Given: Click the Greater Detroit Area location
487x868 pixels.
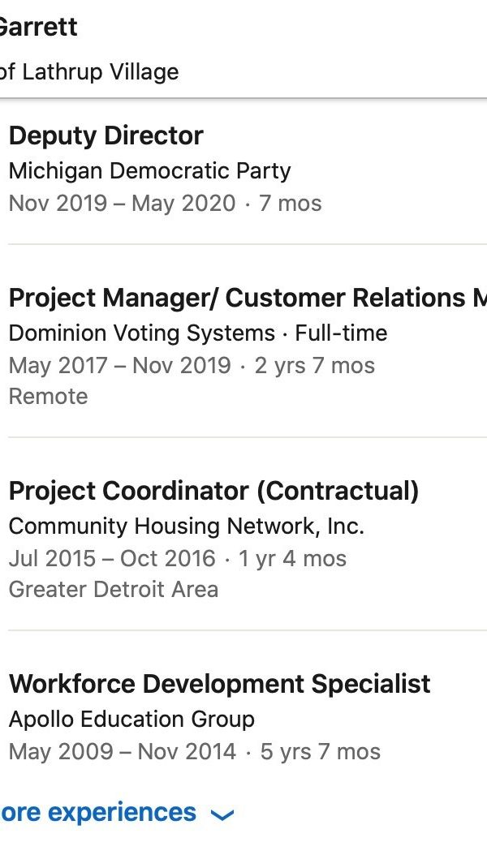Looking at the screenshot, I should coord(113,589).
